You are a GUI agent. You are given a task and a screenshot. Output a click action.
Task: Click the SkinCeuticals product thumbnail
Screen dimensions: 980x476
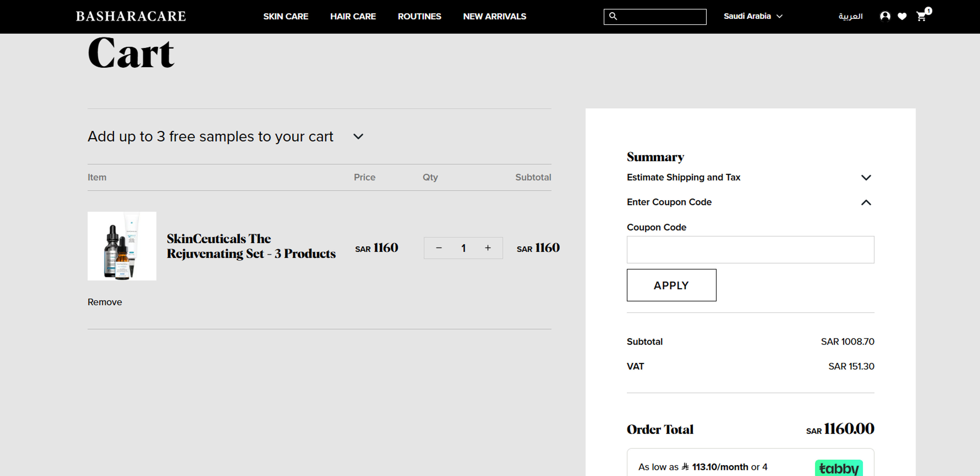tap(122, 246)
